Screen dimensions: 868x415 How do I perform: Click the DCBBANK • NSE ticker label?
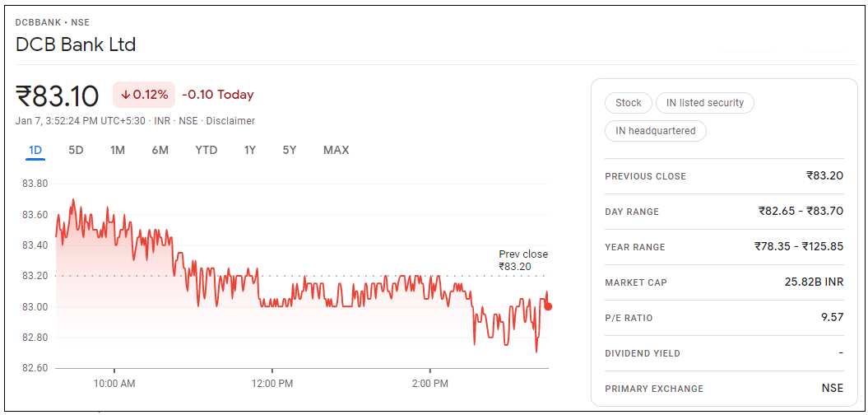tap(53, 23)
